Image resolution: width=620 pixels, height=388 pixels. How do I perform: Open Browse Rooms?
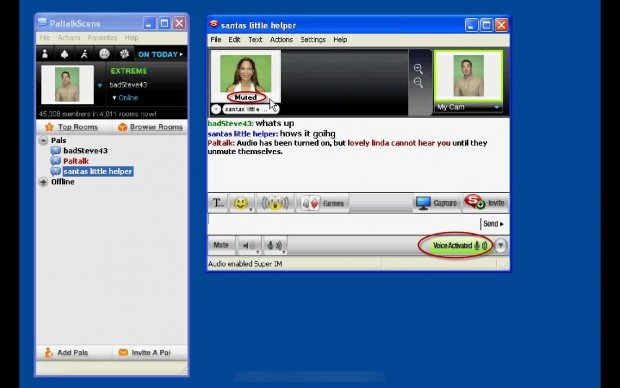point(151,127)
